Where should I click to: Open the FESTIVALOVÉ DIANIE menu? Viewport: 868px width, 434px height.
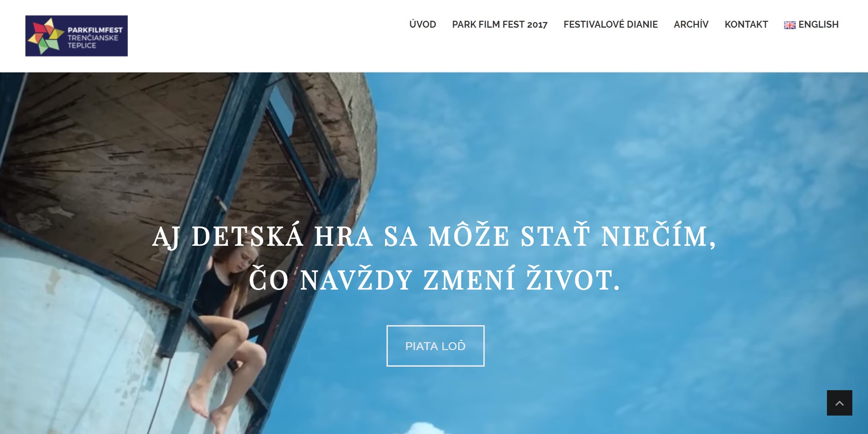[x=611, y=24]
